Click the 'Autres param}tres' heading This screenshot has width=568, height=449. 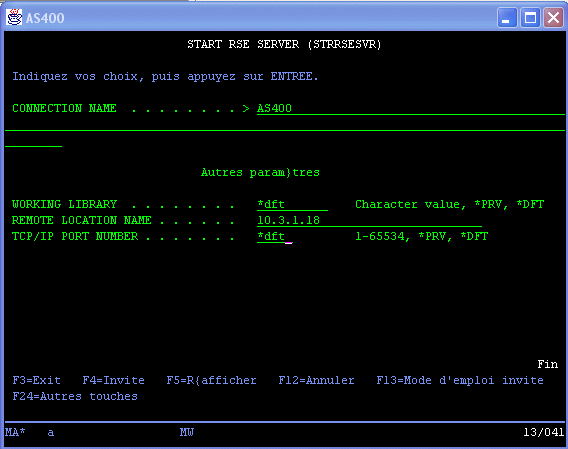pyautogui.click(x=260, y=172)
